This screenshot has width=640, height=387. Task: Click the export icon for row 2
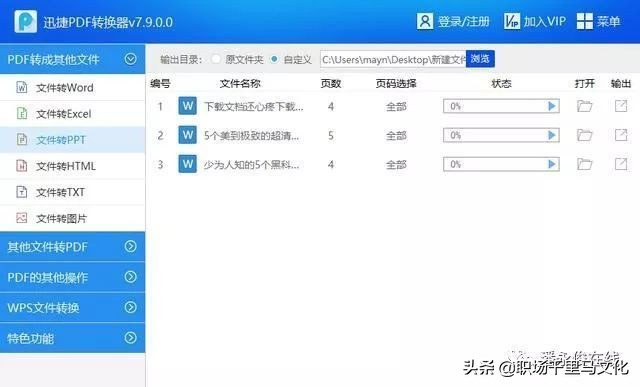click(621, 135)
